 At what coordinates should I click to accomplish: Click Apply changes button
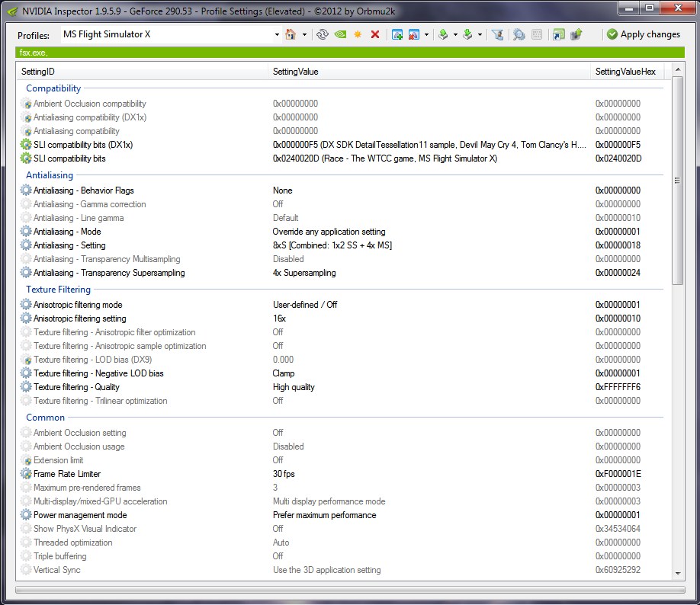(644, 34)
